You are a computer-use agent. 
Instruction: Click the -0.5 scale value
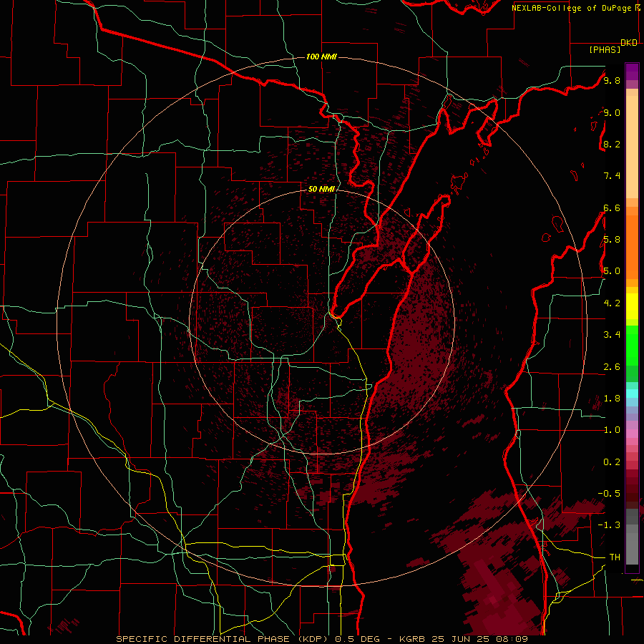[x=610, y=494]
